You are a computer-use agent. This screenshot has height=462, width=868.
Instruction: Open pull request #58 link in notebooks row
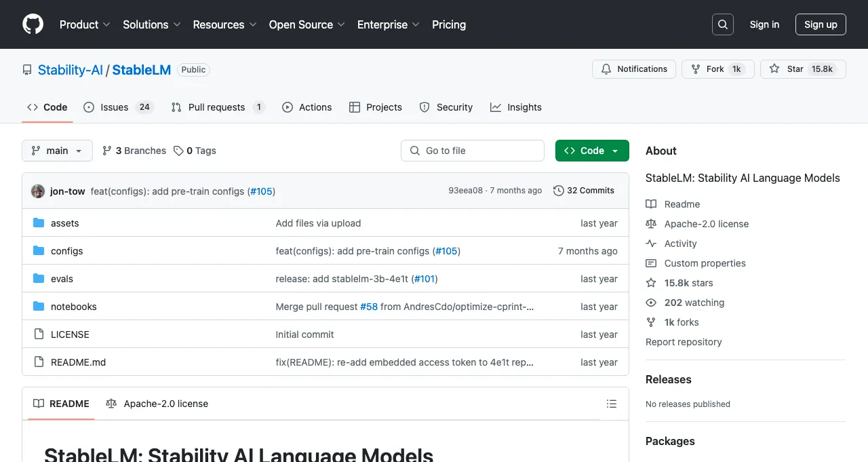point(369,307)
